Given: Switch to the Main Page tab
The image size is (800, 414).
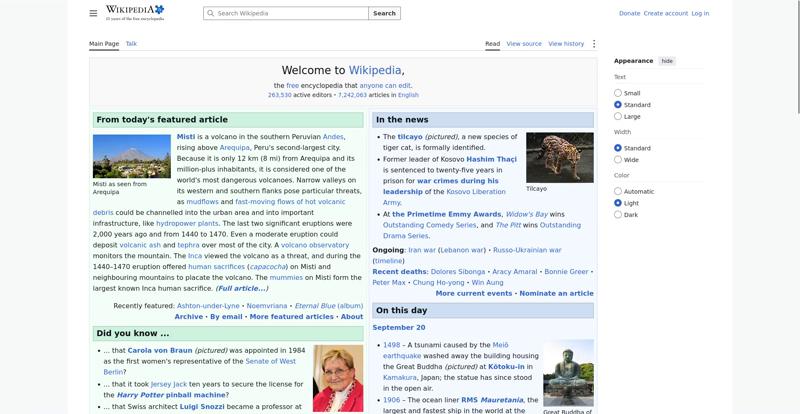Looking at the screenshot, I should (104, 44).
